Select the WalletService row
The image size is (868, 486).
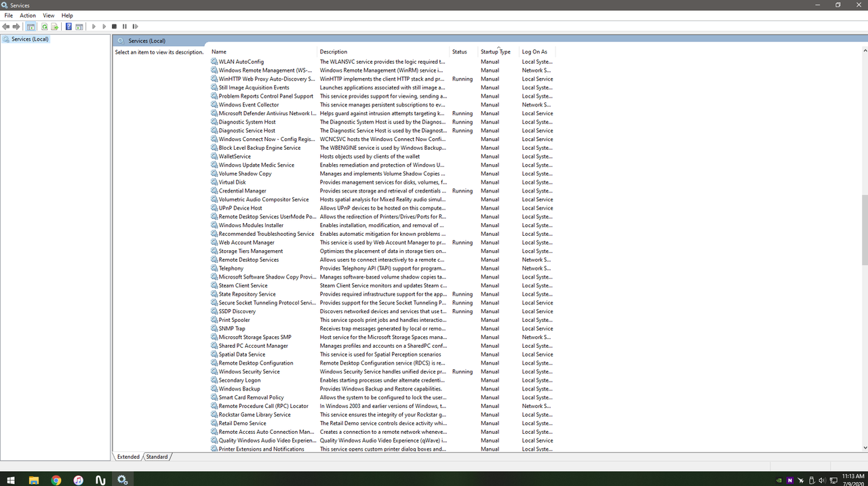[382, 157]
